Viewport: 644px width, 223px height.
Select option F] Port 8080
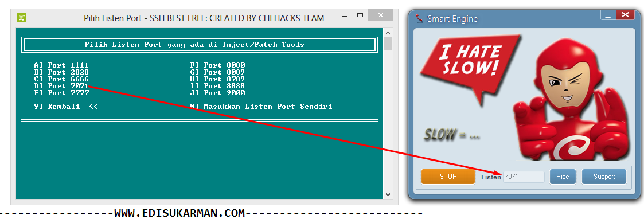(x=218, y=65)
